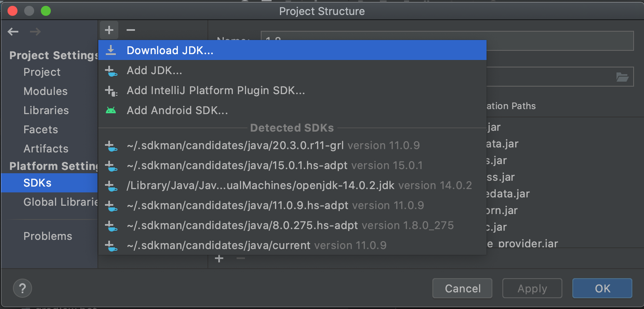This screenshot has height=309, width=644.
Task: Click JDK icon for 11.0.9.hs-adpt entry
Action: (x=111, y=206)
